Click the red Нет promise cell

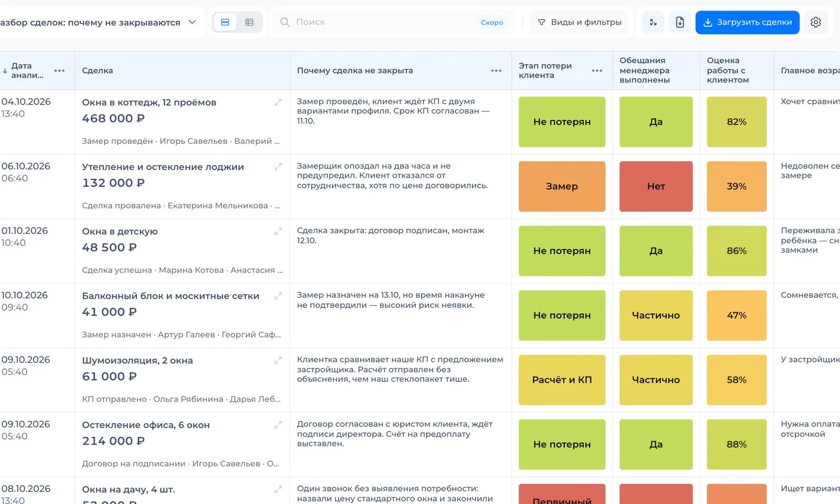tap(656, 186)
